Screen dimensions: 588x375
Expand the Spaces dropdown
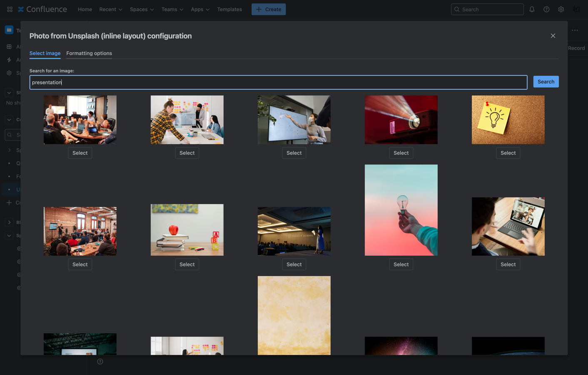point(142,9)
